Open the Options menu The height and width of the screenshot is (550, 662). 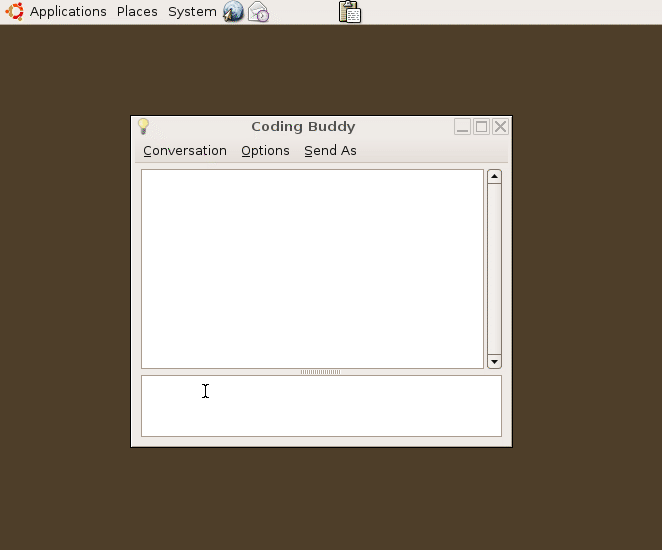(x=265, y=151)
